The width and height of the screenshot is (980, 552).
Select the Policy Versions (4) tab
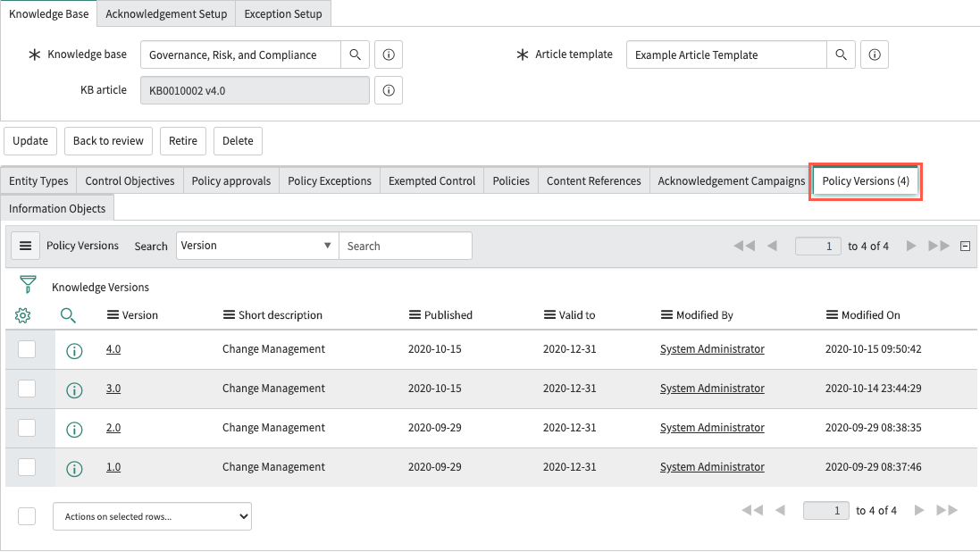pyautogui.click(x=866, y=180)
